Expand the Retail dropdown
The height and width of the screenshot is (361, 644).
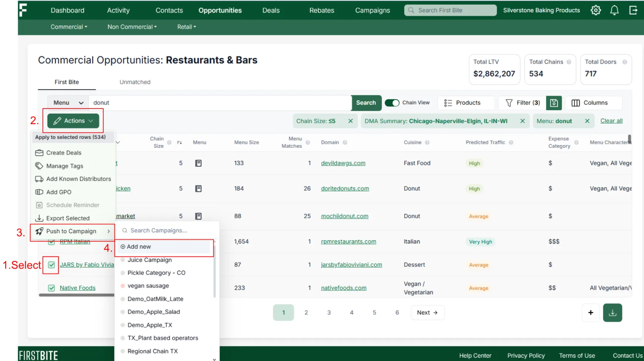[186, 27]
